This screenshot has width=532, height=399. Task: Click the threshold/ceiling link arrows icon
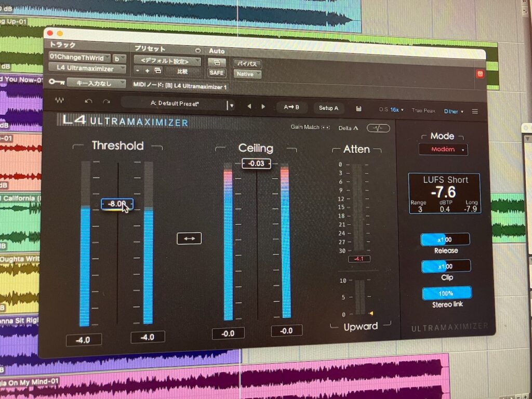point(189,238)
